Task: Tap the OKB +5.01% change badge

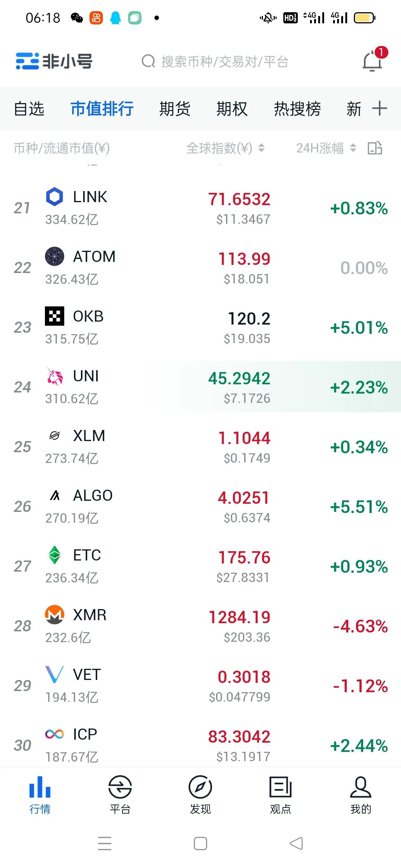Action: point(359,328)
